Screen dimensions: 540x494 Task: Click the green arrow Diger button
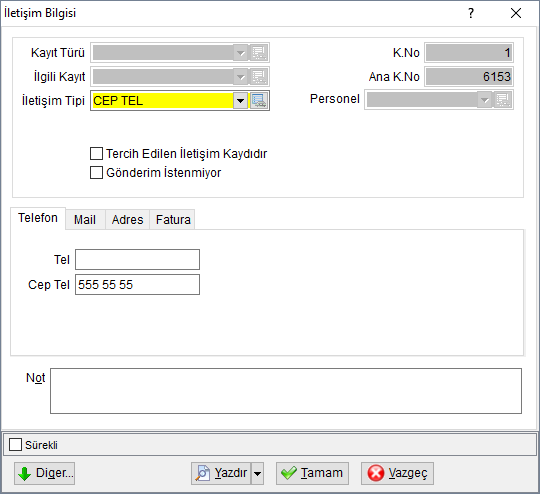(x=44, y=473)
